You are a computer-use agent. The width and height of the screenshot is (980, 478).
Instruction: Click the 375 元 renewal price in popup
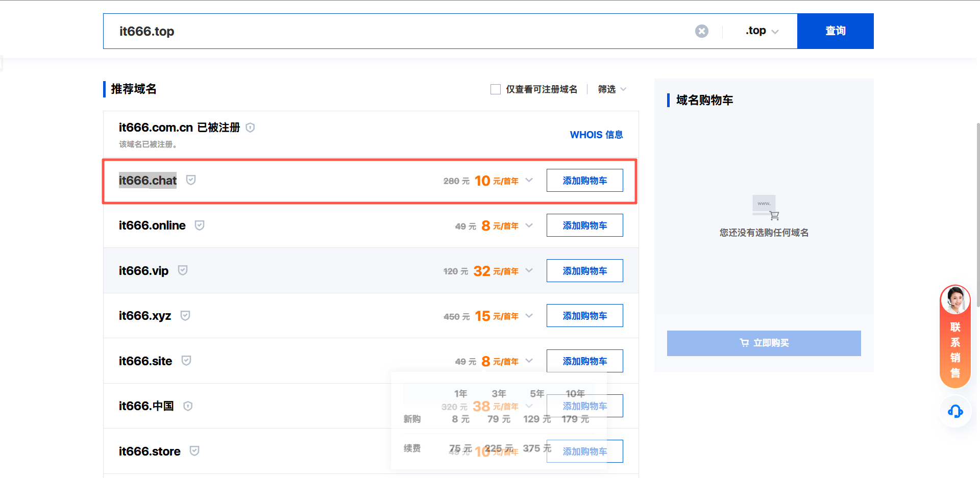click(537, 448)
